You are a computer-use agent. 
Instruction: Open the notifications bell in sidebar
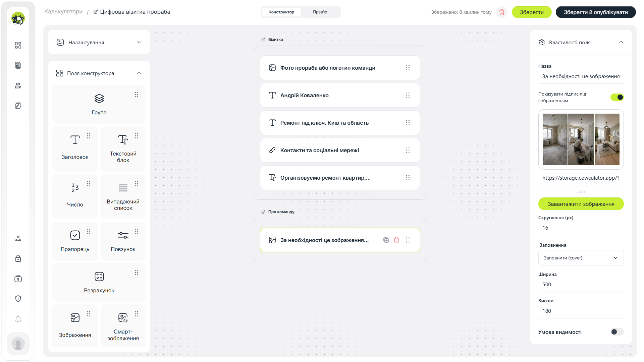point(18,319)
